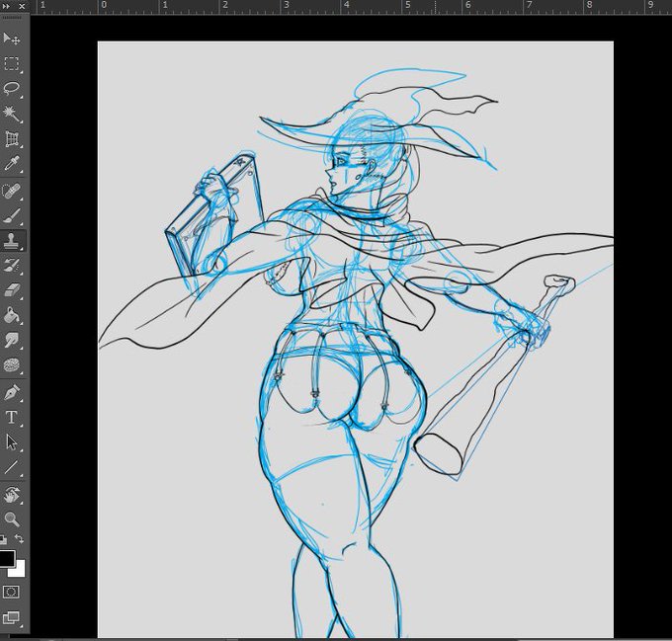672x641 pixels.
Task: Select the Perspective Crop tool
Action: [12, 138]
